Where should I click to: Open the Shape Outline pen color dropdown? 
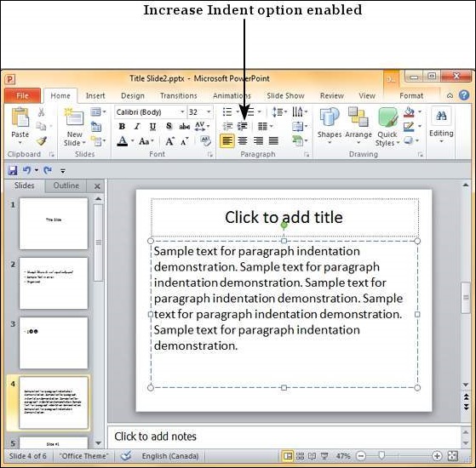click(x=420, y=126)
